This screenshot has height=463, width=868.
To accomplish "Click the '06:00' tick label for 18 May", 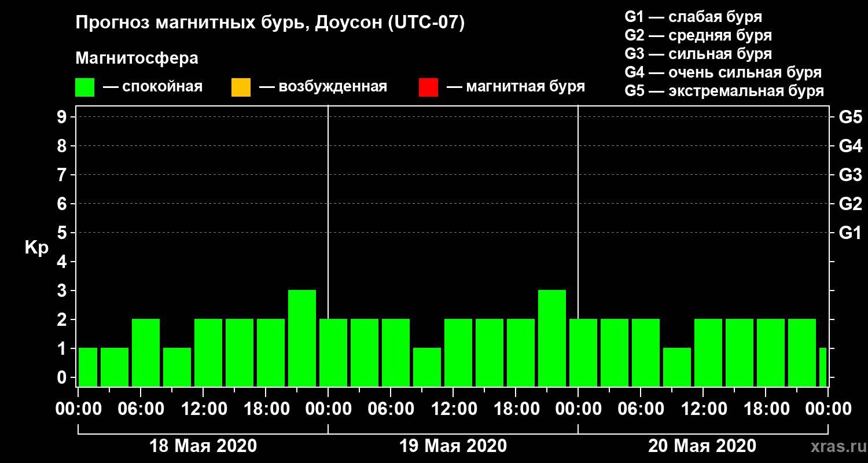I will [141, 409].
